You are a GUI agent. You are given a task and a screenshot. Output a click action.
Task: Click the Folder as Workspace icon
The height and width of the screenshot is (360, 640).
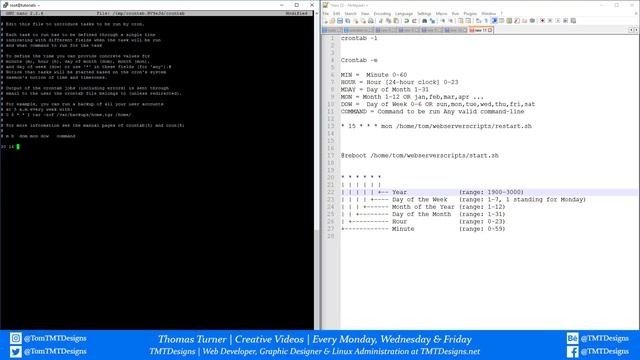(524, 21)
